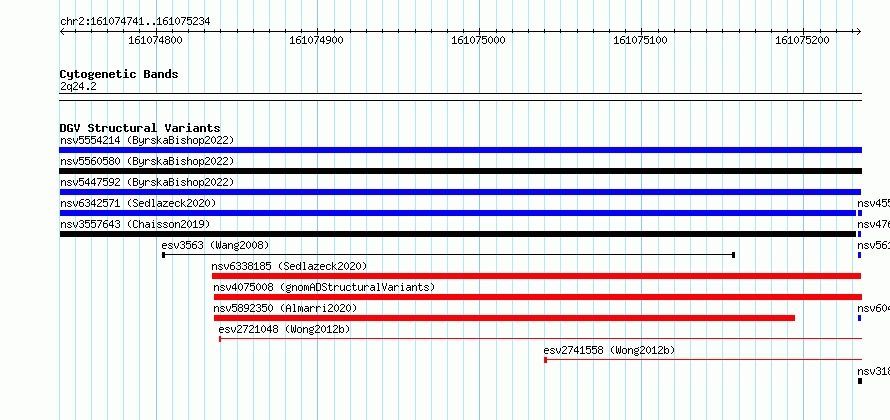Open the DGV Structural Variants track title
Screen dimensions: 890x420
point(140,128)
